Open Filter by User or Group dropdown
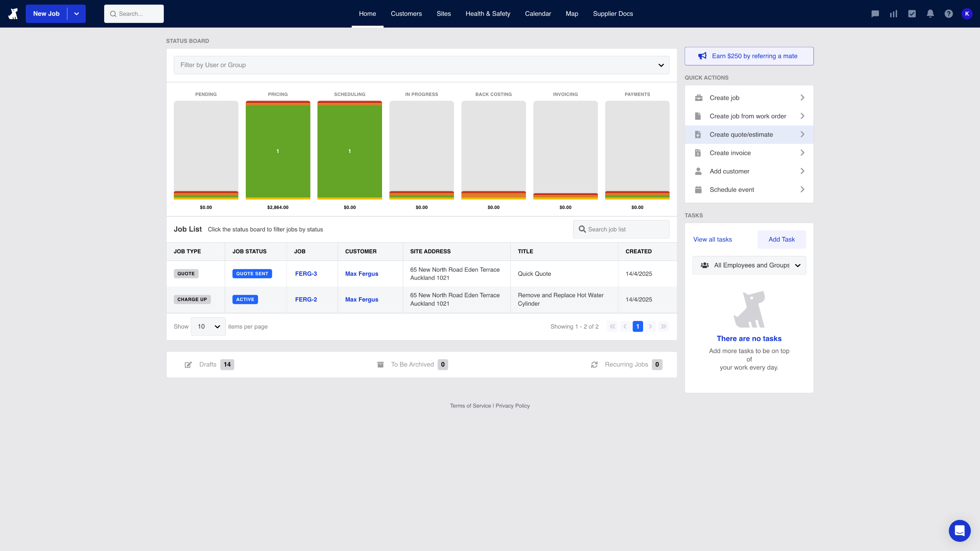Viewport: 980px width, 551px height. point(421,65)
